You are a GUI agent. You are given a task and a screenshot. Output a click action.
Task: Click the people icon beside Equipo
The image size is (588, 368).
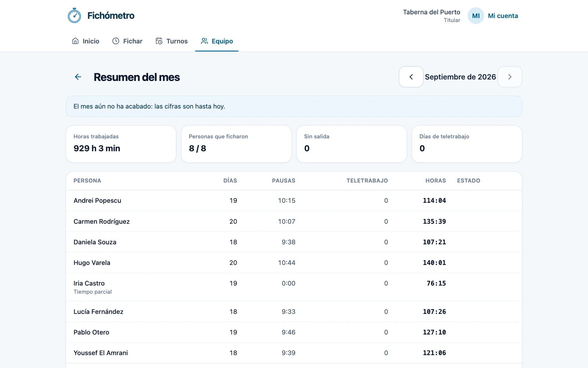[x=204, y=41]
